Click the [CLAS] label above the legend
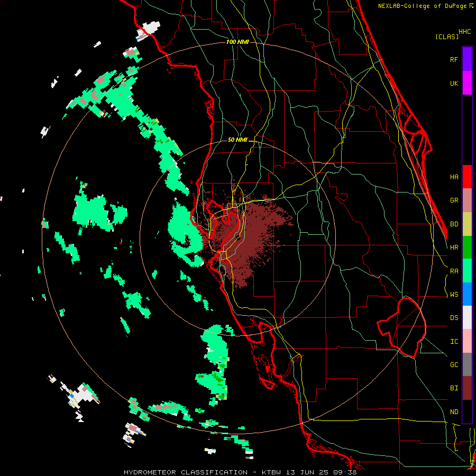This screenshot has height=476, width=476. (447, 36)
